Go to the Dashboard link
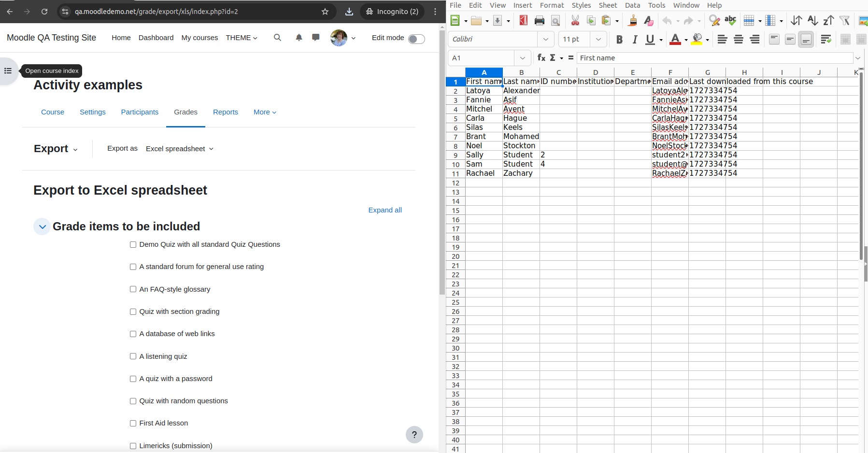Viewport: 868px width, 453px height. [156, 38]
